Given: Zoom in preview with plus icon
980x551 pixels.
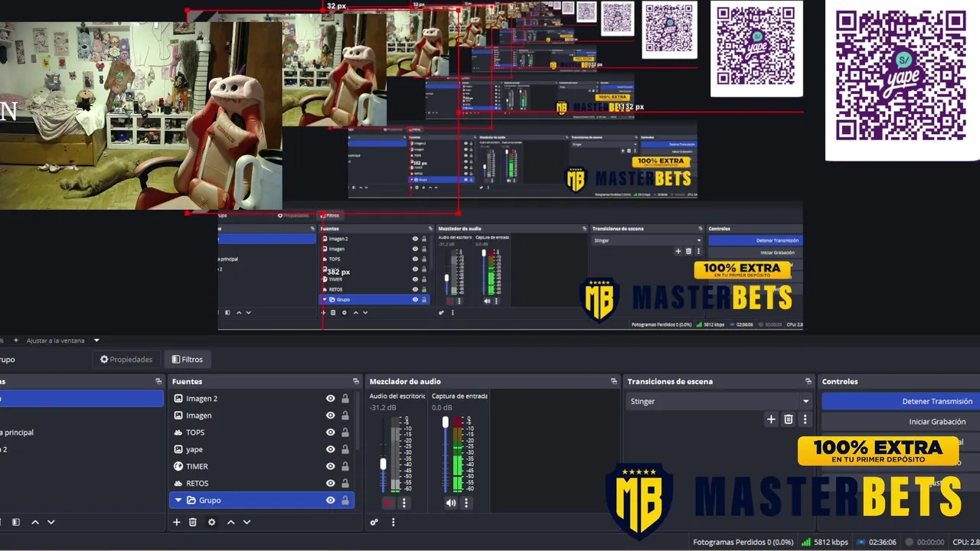Looking at the screenshot, I should (15, 341).
